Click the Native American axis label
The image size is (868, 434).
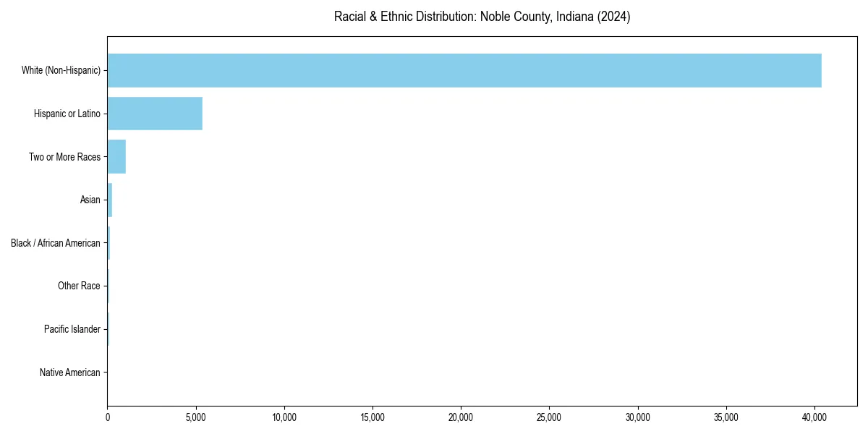tap(71, 373)
